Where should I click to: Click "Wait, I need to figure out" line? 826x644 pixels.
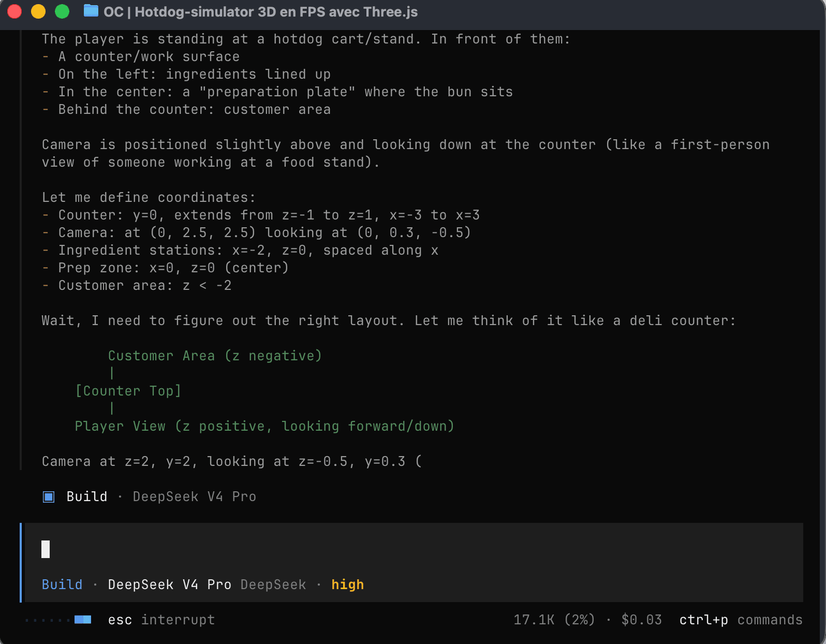tap(389, 320)
